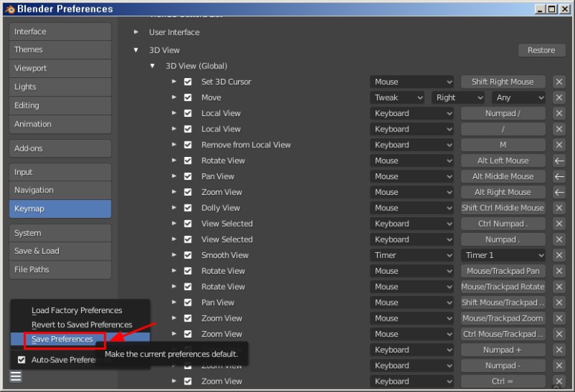Screen dimensions: 575x392
Task: Restore Alt Right Mouse Zoom View item
Action: [559, 192]
